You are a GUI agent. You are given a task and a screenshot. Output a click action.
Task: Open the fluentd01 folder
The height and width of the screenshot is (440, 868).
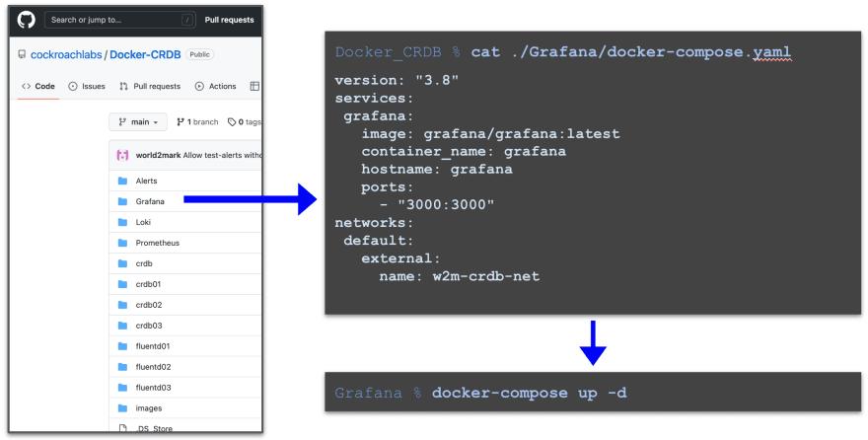pyautogui.click(x=153, y=346)
